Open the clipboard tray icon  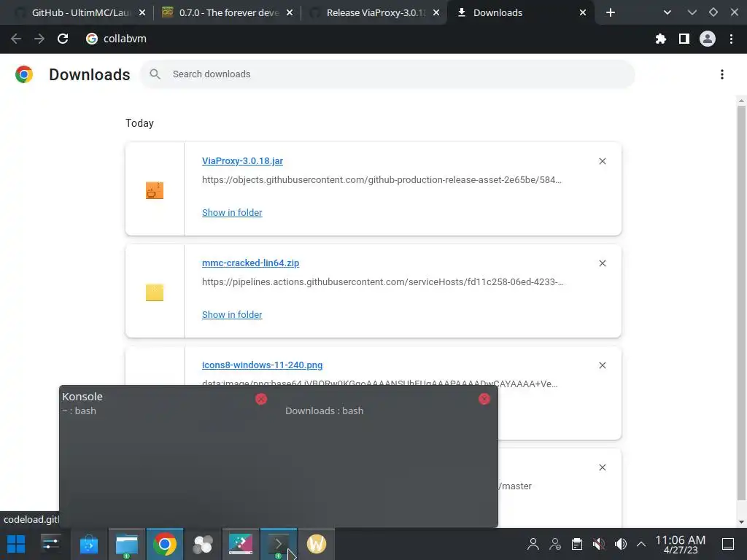577,544
